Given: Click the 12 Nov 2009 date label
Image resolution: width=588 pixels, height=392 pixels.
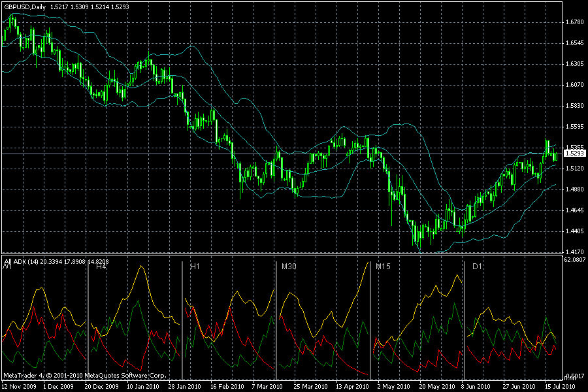Looking at the screenshot, I should (19, 386).
